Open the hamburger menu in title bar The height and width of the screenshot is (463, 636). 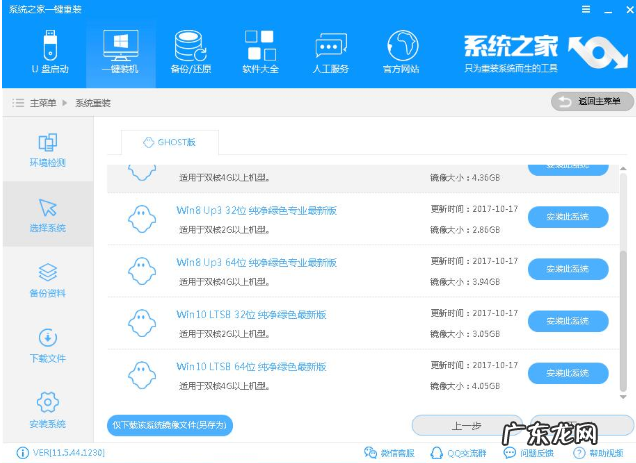point(586,9)
